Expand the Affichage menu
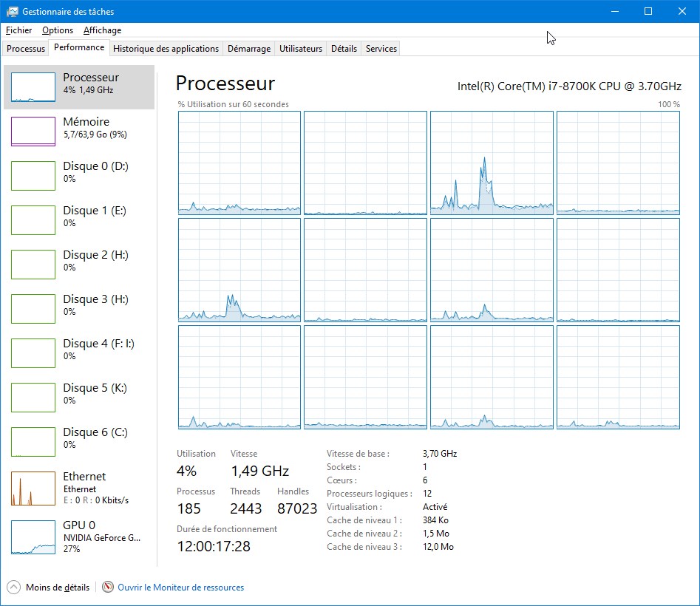 (x=102, y=30)
